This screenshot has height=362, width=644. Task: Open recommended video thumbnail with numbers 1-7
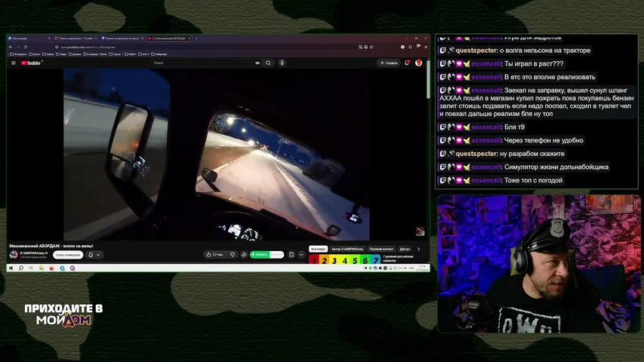pos(345,259)
